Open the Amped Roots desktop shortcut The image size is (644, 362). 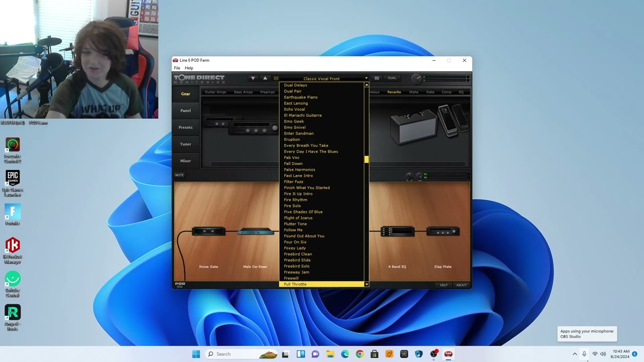pyautogui.click(x=13, y=317)
